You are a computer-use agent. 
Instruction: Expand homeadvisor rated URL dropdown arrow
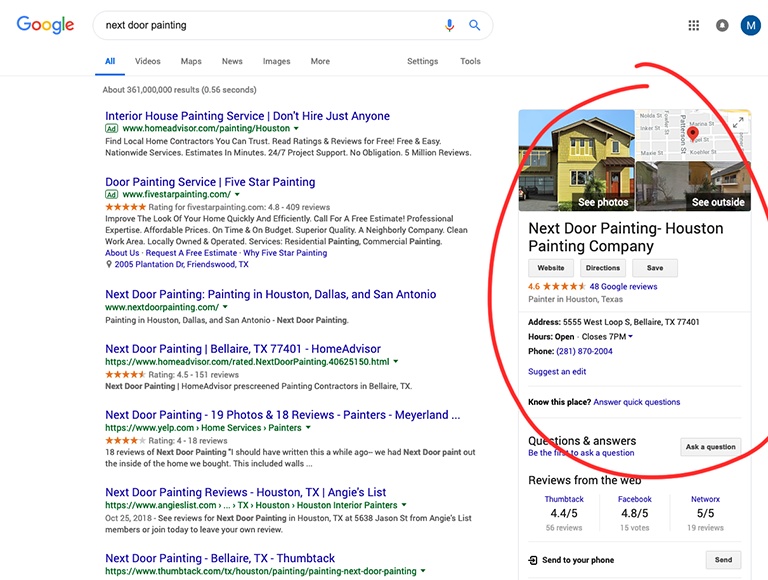coord(396,362)
